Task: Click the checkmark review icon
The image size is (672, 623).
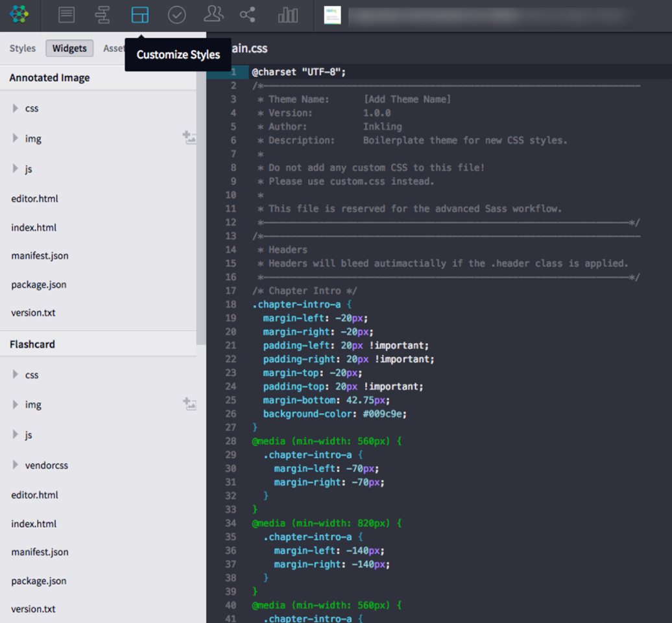Action: 176,14
